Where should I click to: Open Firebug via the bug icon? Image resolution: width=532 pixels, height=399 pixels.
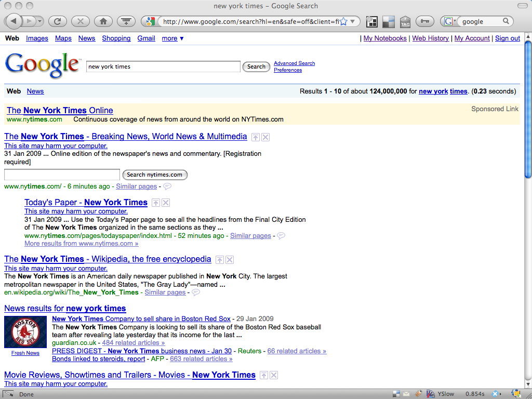point(418,394)
